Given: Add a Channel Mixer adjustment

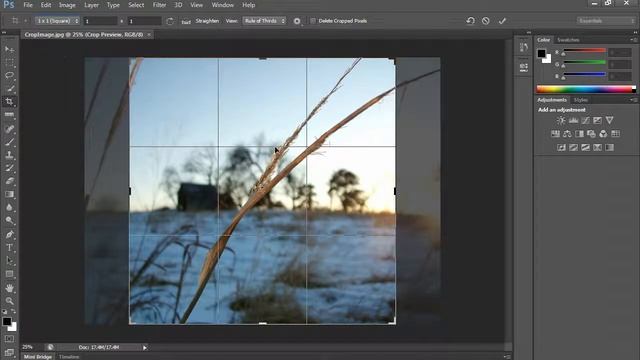Looking at the screenshot, I should tap(603, 134).
